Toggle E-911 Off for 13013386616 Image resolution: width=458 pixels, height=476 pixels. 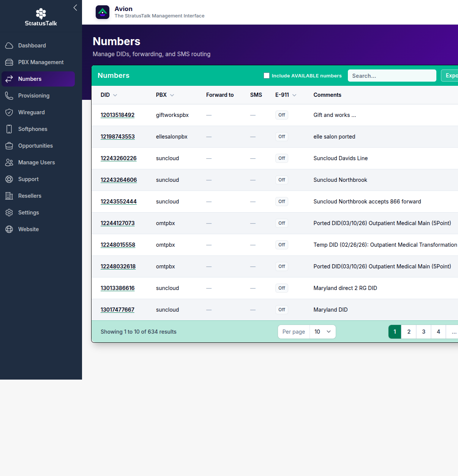[282, 288]
